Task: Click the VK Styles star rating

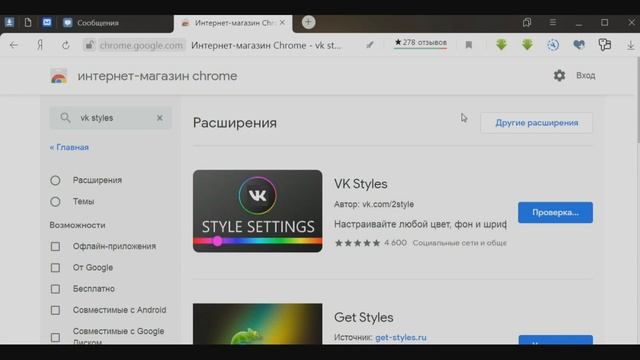Action: click(x=357, y=243)
